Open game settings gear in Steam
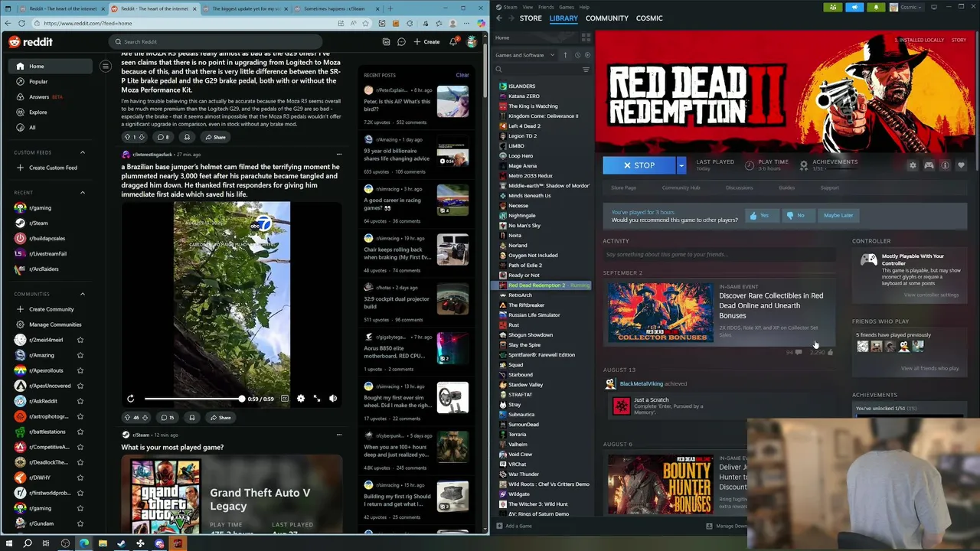This screenshot has height=551, width=980. pyautogui.click(x=912, y=165)
